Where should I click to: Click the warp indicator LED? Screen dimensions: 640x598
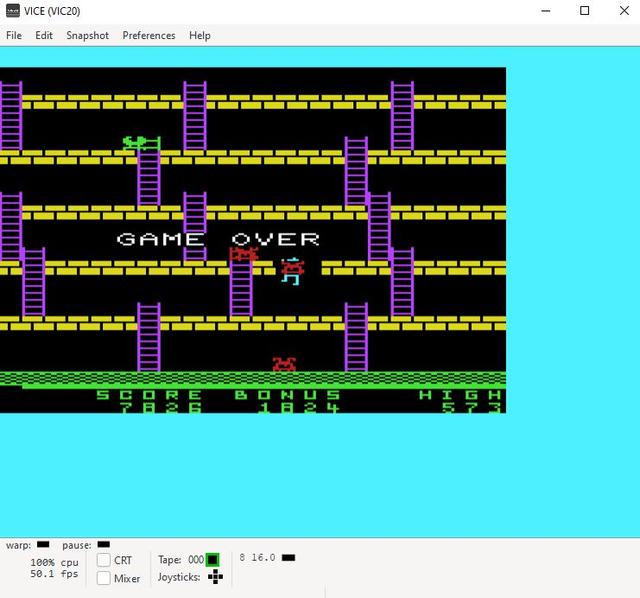(x=43, y=544)
